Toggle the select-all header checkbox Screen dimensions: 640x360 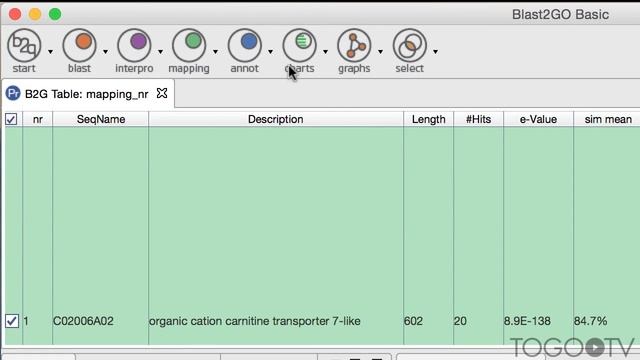(x=11, y=119)
